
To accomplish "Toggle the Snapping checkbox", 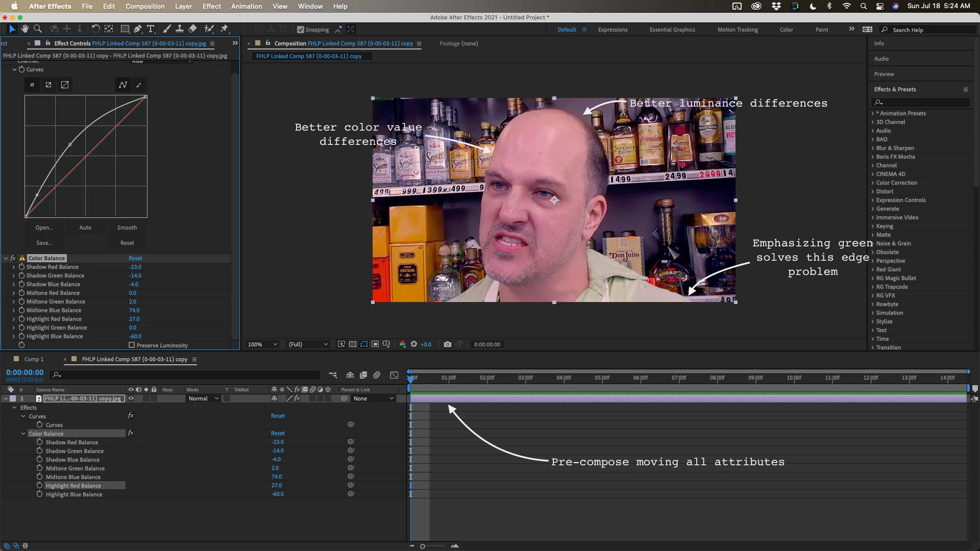I will coord(301,30).
